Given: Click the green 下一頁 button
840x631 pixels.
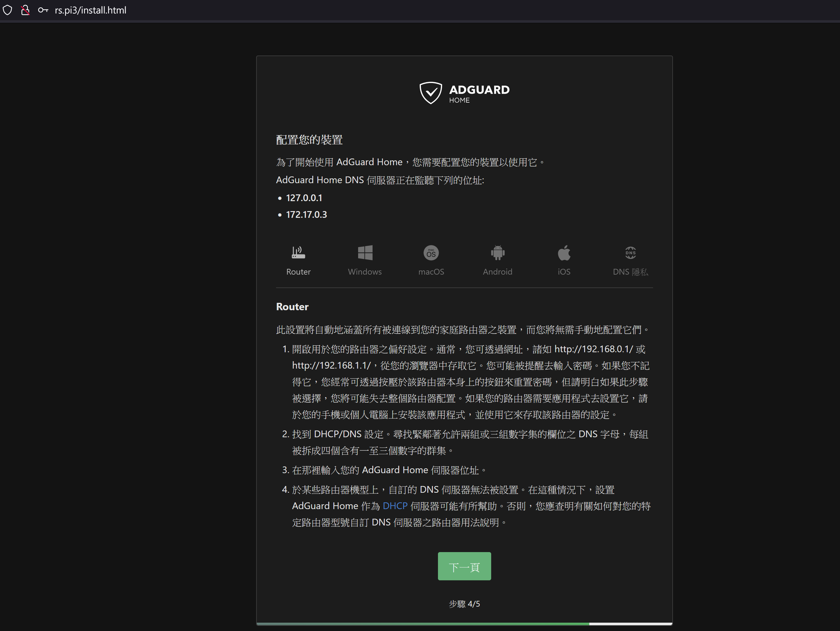Looking at the screenshot, I should point(464,566).
